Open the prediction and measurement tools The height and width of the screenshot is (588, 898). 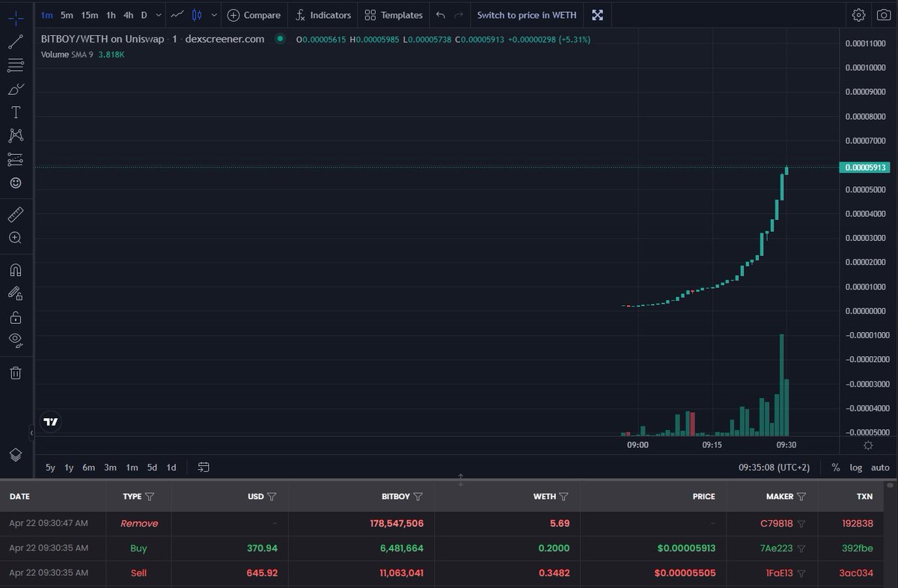[x=16, y=159]
